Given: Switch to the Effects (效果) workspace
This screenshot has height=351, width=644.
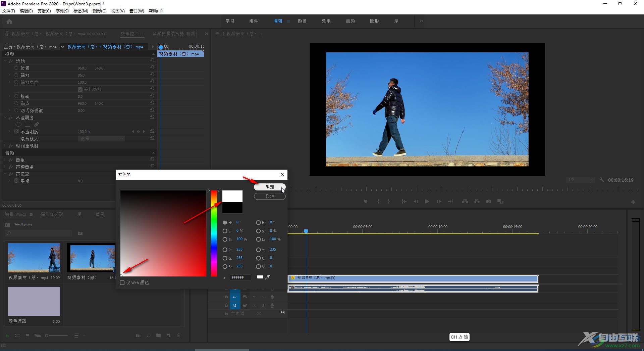Looking at the screenshot, I should (326, 21).
